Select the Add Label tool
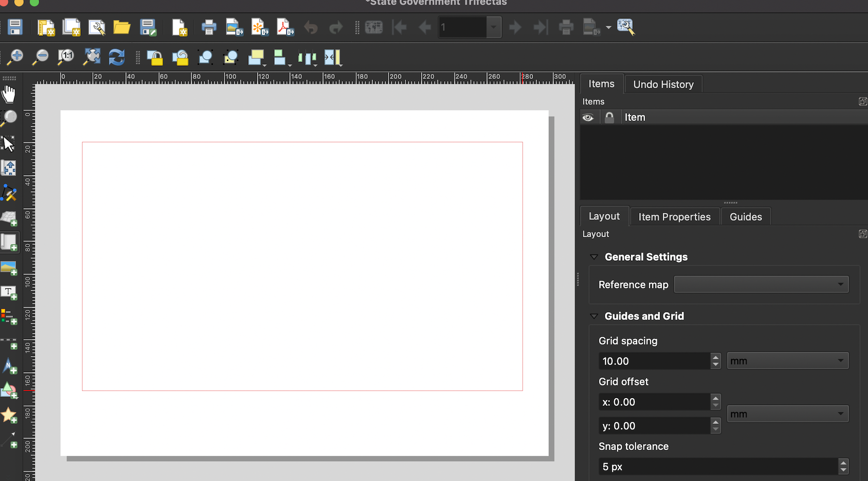This screenshot has width=868, height=481. click(x=9, y=292)
